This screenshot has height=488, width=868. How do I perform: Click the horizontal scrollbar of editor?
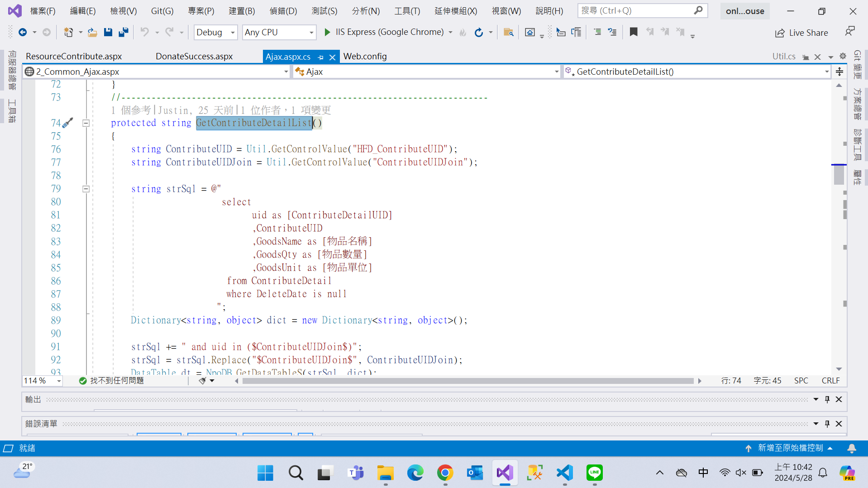point(467,381)
